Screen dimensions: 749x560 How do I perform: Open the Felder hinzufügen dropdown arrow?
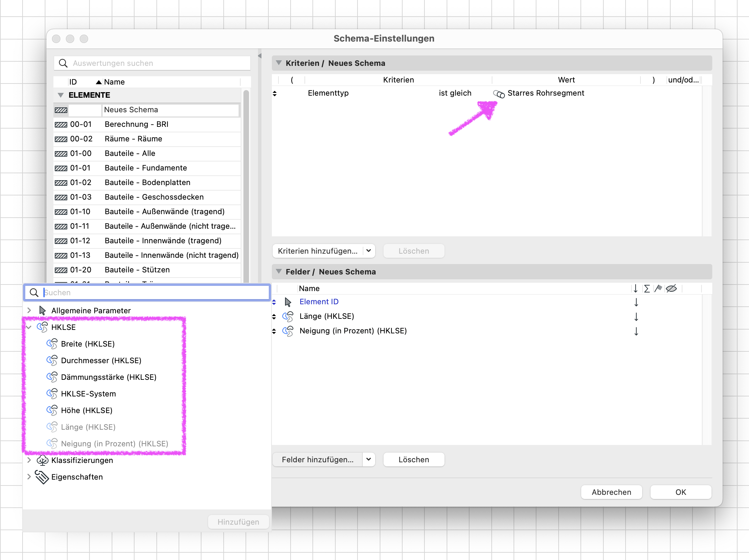369,459
